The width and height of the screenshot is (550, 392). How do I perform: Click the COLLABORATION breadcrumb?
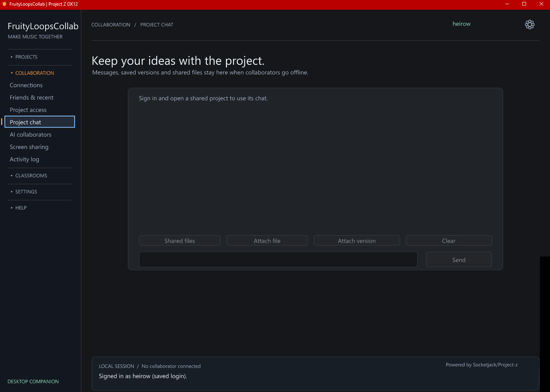[111, 25]
